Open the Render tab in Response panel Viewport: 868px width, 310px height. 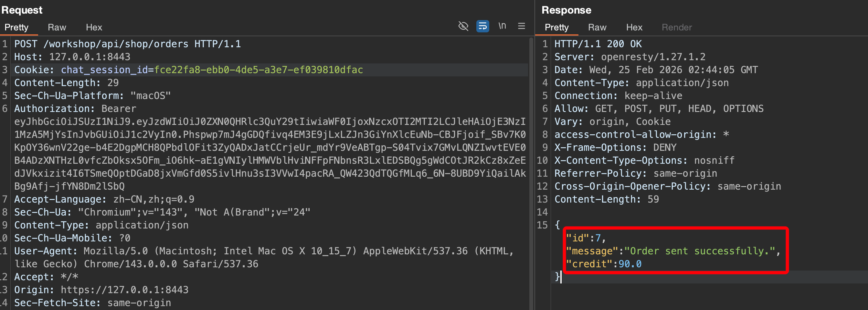click(676, 27)
